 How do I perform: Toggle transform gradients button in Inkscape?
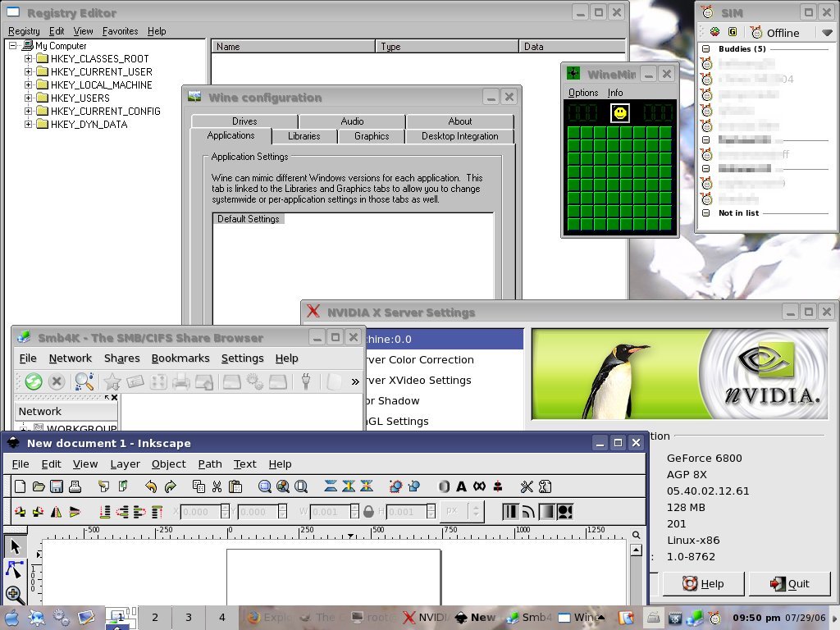click(546, 512)
